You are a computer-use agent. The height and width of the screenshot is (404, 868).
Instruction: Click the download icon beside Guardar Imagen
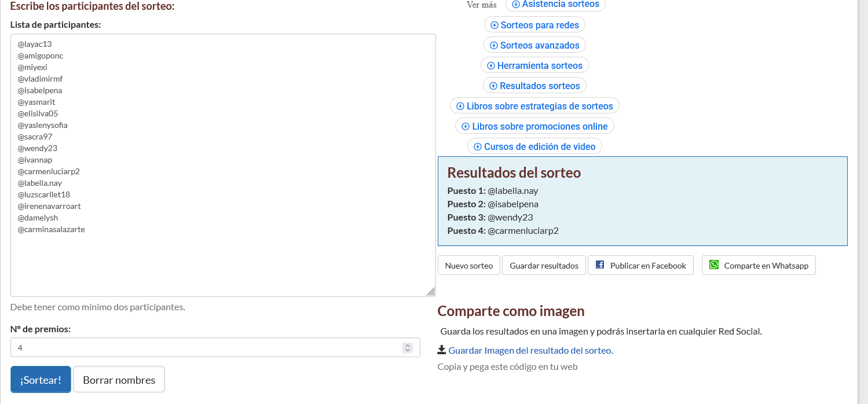pos(442,350)
